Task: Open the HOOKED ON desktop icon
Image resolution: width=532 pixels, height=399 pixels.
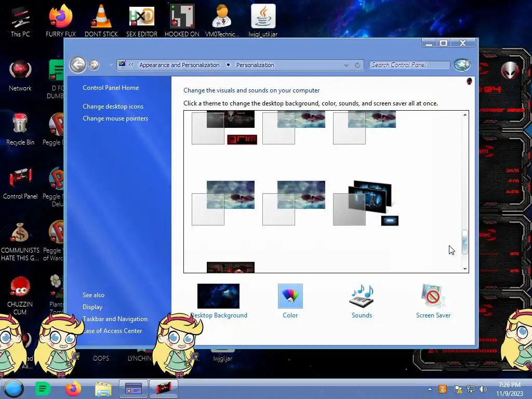Action: [x=182, y=21]
